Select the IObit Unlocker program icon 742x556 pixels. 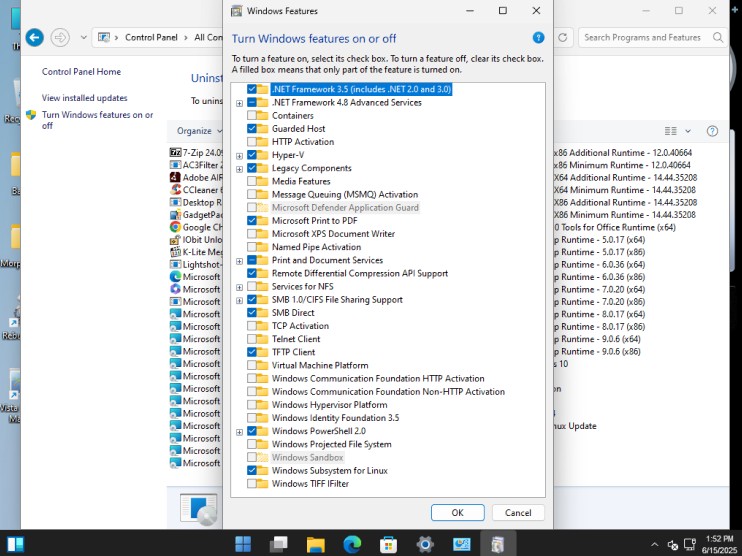pos(175,239)
